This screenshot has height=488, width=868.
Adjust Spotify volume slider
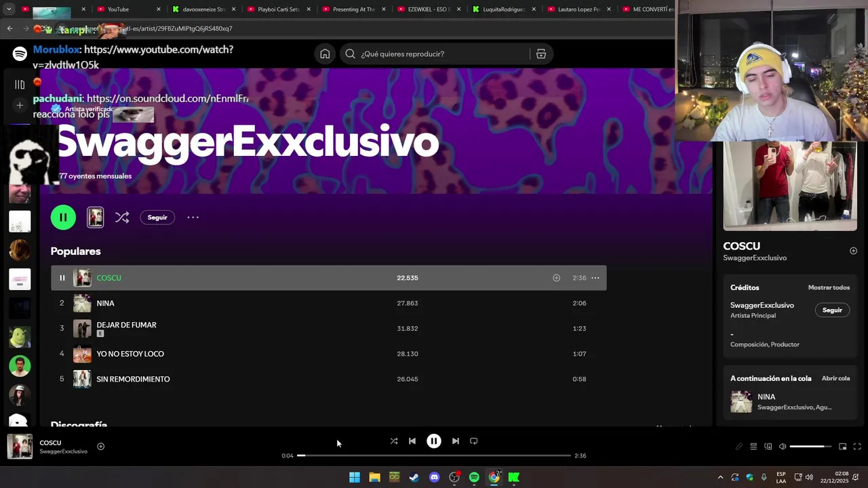coord(811,447)
